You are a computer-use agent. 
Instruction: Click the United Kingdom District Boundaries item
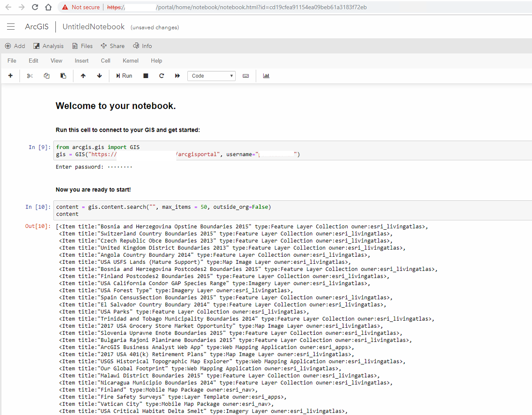click(232, 248)
